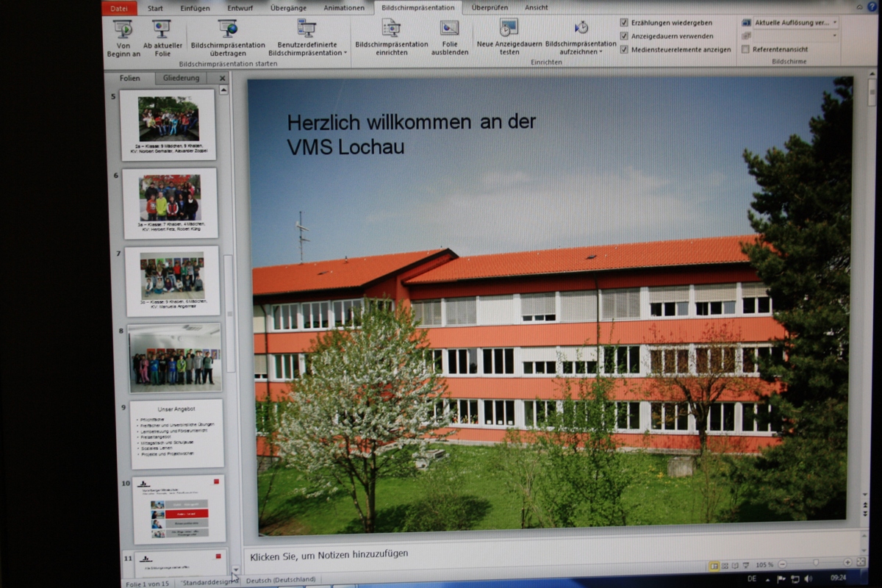
Task: Enable Referentenansicht checkbox
Action: click(746, 49)
